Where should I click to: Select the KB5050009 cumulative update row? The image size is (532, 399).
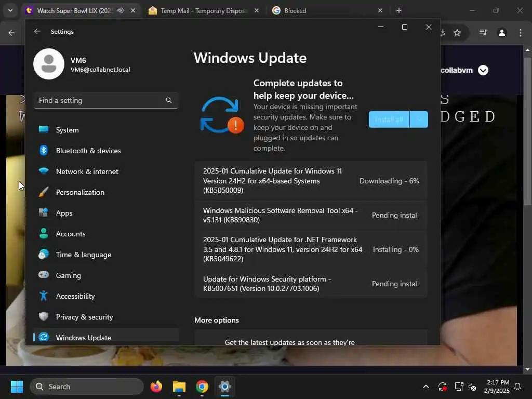pos(311,180)
